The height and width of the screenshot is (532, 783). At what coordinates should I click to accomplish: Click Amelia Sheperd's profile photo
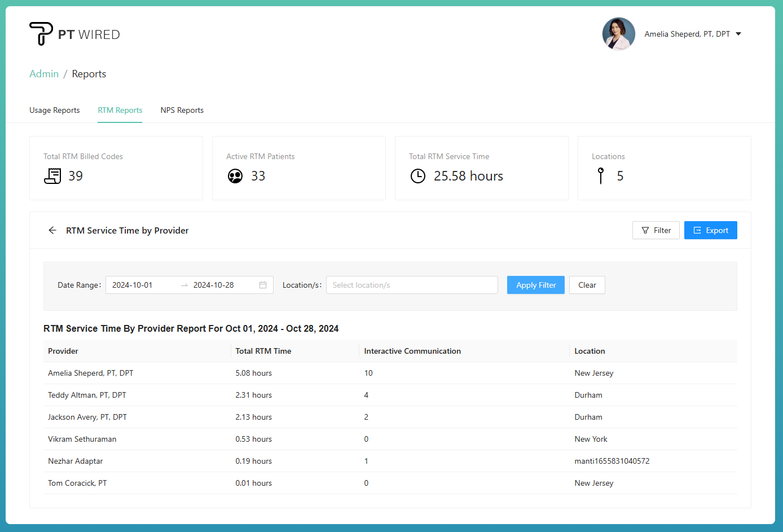(x=618, y=34)
